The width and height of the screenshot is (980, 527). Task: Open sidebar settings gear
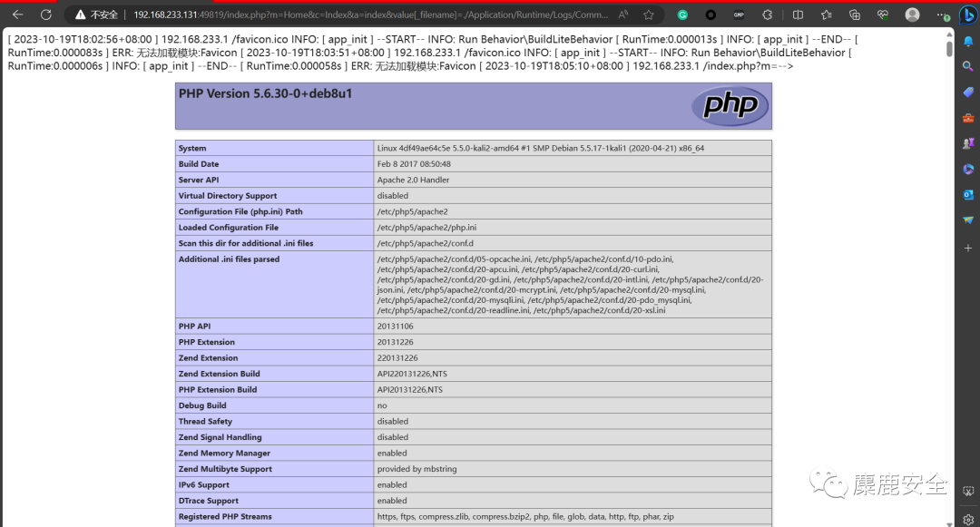point(968,519)
